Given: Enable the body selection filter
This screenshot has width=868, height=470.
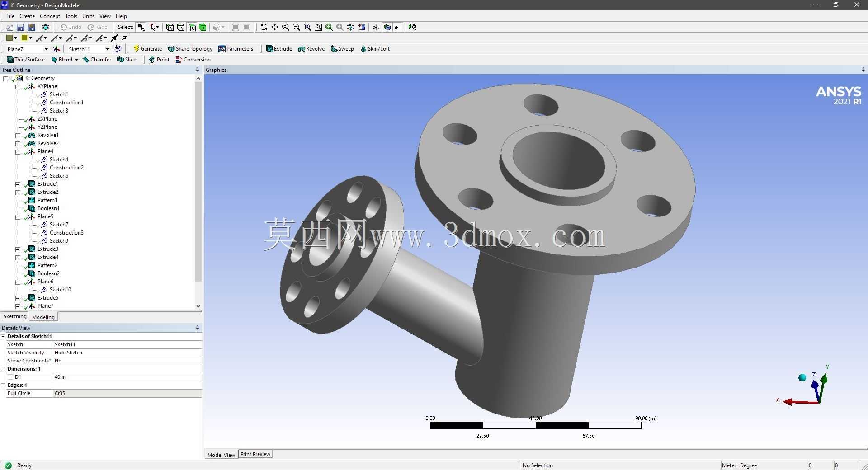Looking at the screenshot, I should tap(203, 27).
